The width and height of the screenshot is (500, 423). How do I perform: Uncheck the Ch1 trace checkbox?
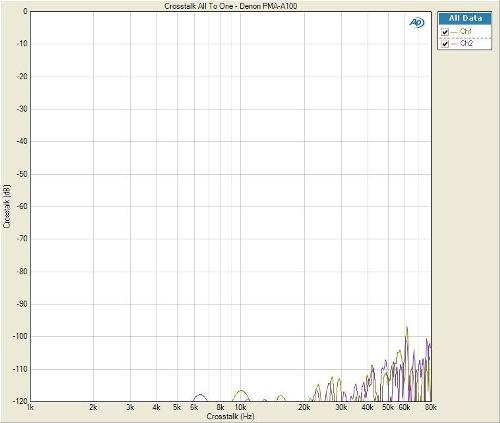(x=445, y=32)
